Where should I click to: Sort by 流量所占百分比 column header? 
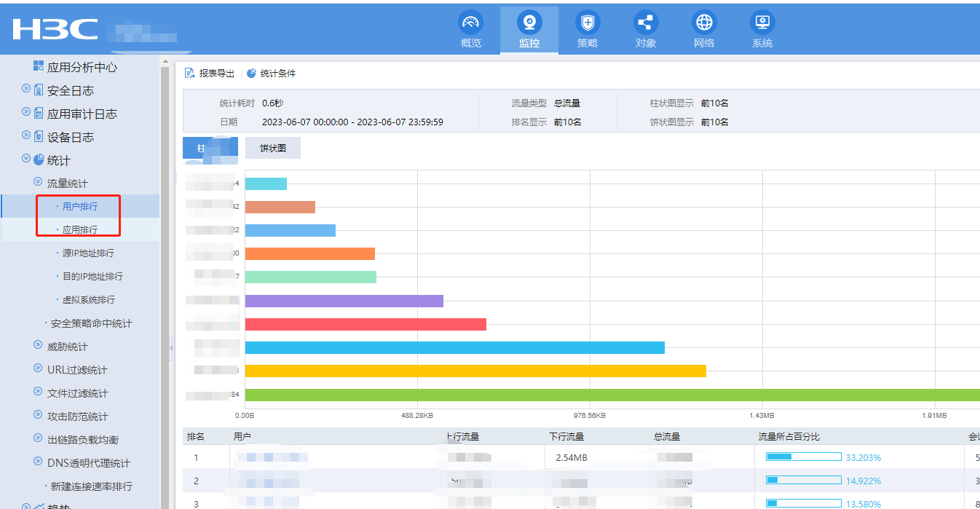pos(789,437)
